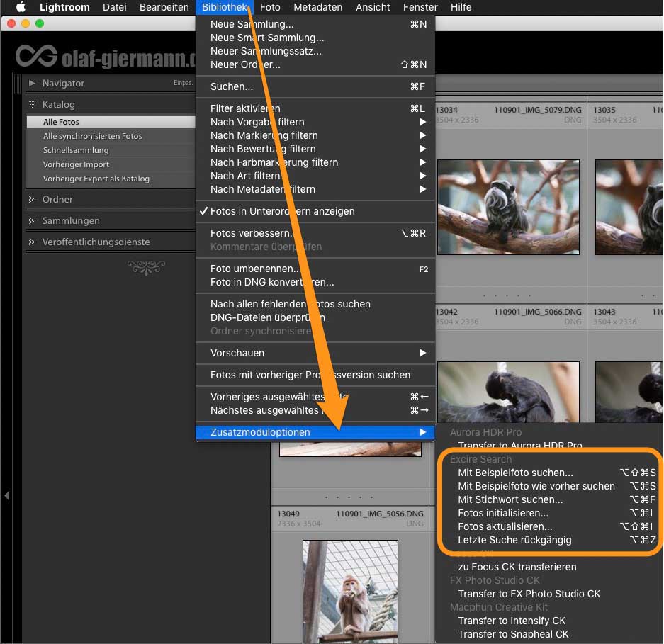Select Vorheriger Import catalog entry

click(x=76, y=164)
